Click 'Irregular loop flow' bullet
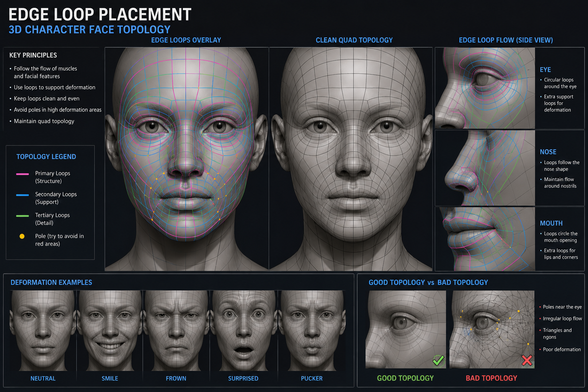This screenshot has width=588, height=392. pos(560,318)
